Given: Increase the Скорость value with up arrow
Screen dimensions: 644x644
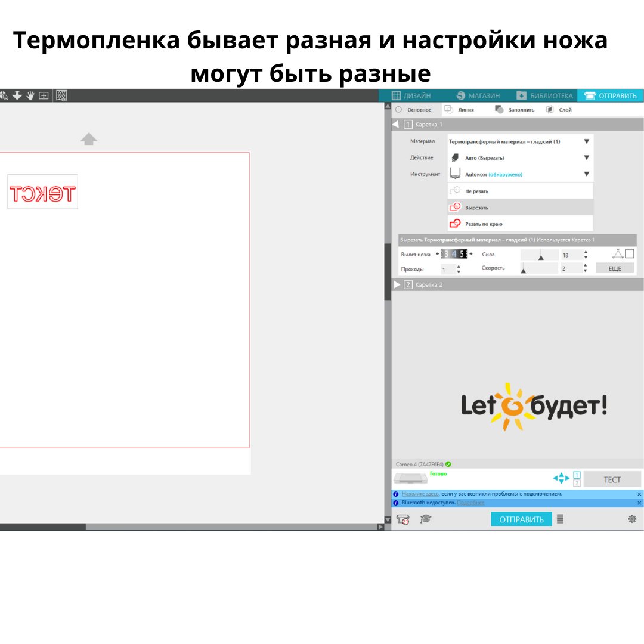Looking at the screenshot, I should tap(586, 266).
